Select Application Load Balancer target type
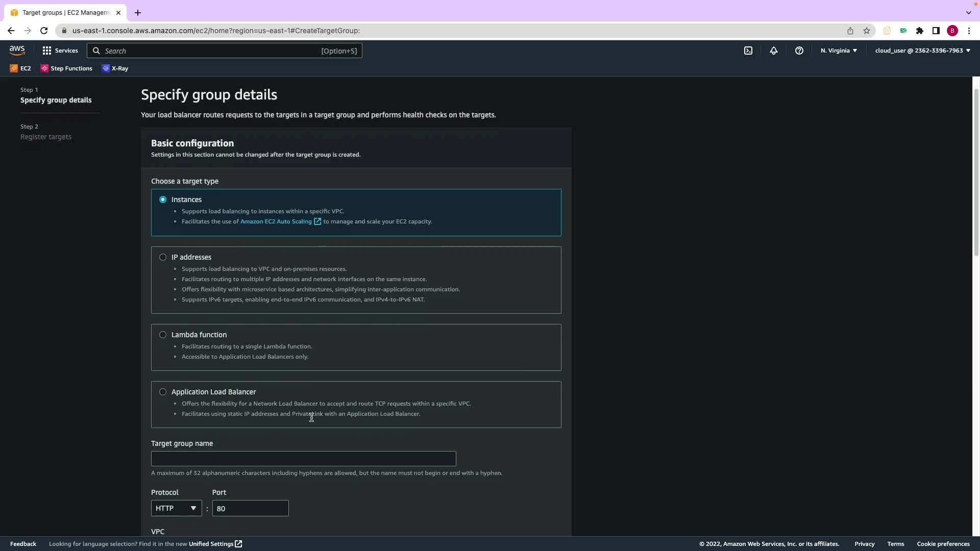 coord(163,392)
